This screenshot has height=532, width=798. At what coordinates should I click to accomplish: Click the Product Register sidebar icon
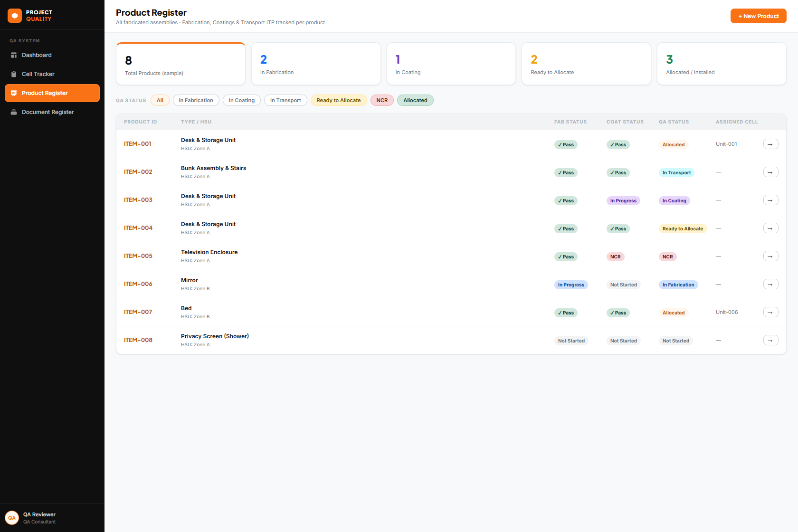pyautogui.click(x=14, y=93)
